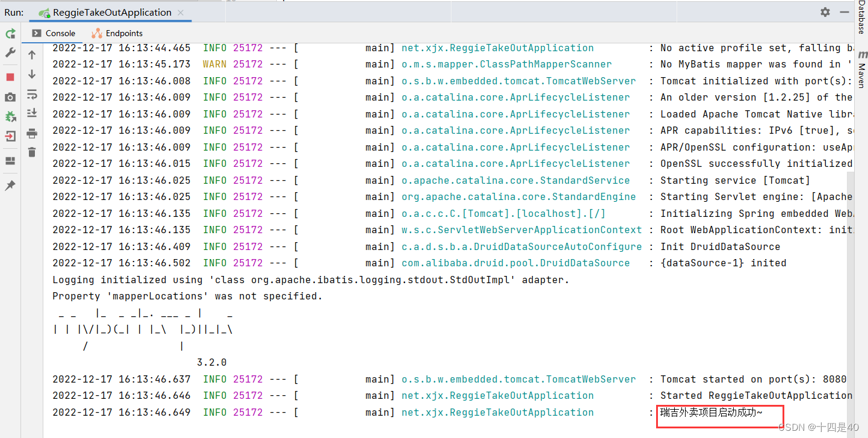Click the timestamp 16:13:46.008
The height and width of the screenshot is (438, 868).
click(155, 81)
